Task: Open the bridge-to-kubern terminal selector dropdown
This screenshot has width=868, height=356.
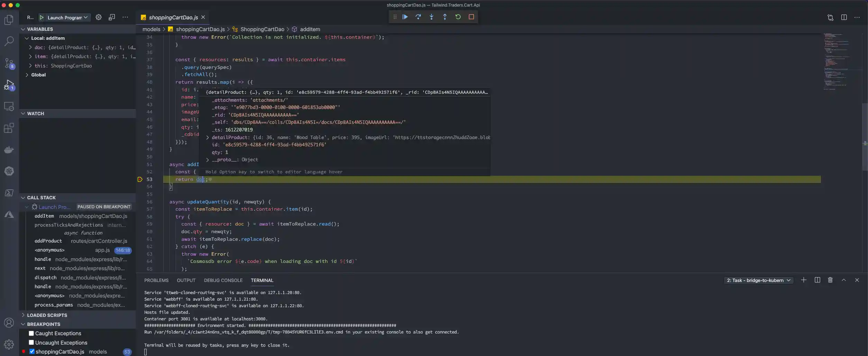Action: pos(758,280)
